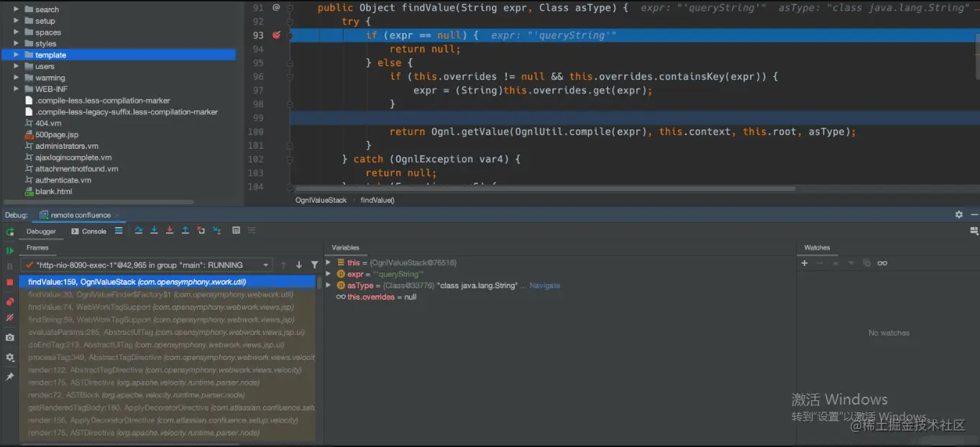
Task: Click the frames filter funnel icon
Action: [314, 265]
